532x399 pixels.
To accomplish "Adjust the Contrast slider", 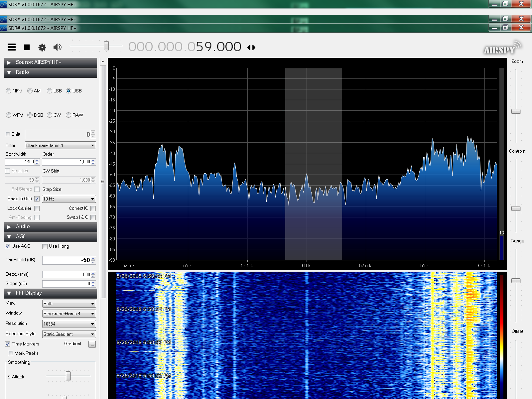I will (x=516, y=208).
